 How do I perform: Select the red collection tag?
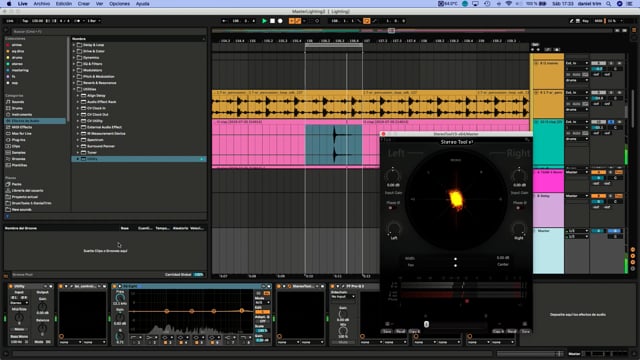[8, 45]
